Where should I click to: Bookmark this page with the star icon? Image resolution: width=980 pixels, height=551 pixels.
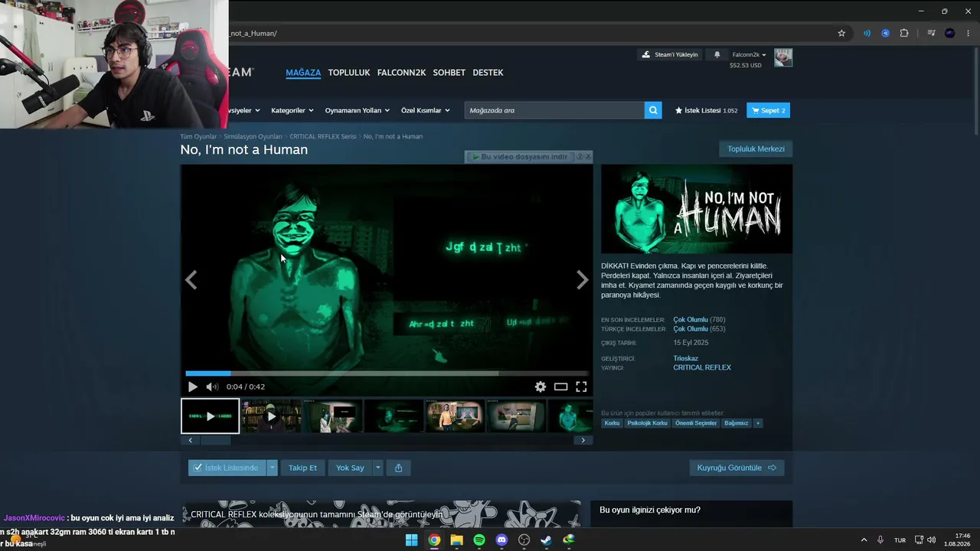tap(841, 33)
